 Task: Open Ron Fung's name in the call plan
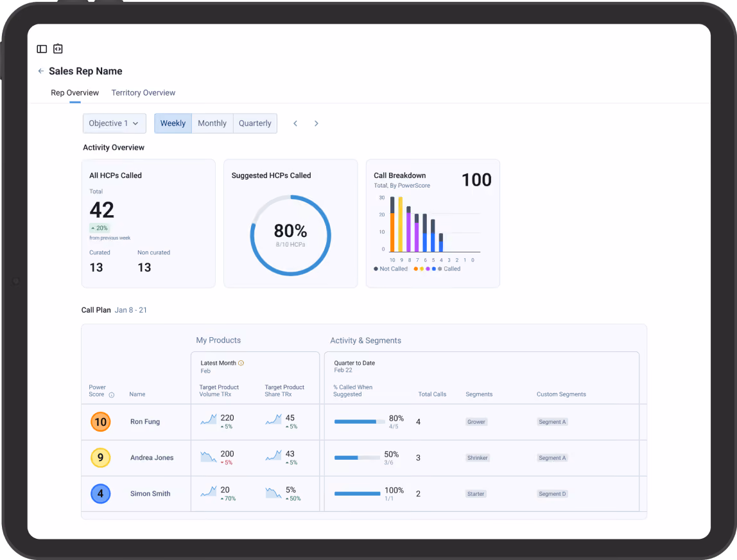point(145,422)
